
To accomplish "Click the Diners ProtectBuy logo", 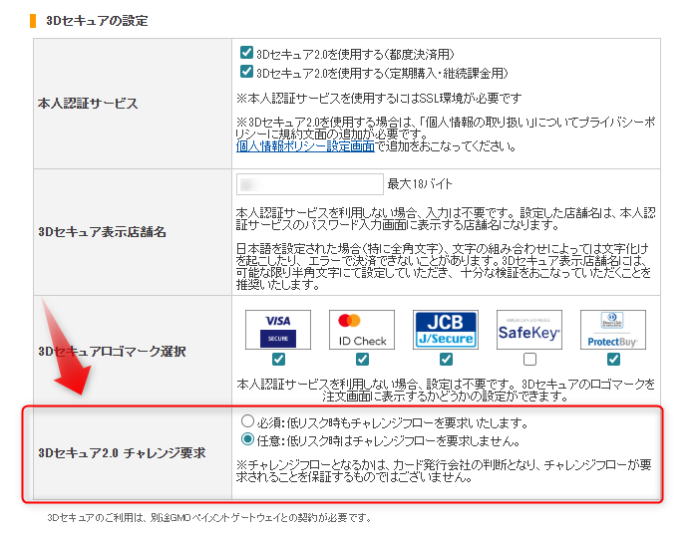I will (x=612, y=329).
